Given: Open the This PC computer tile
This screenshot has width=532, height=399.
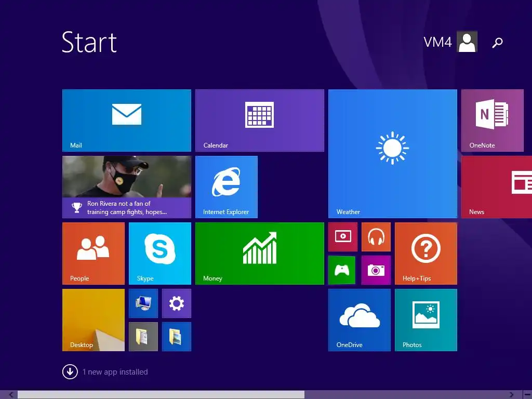Looking at the screenshot, I should (143, 303).
